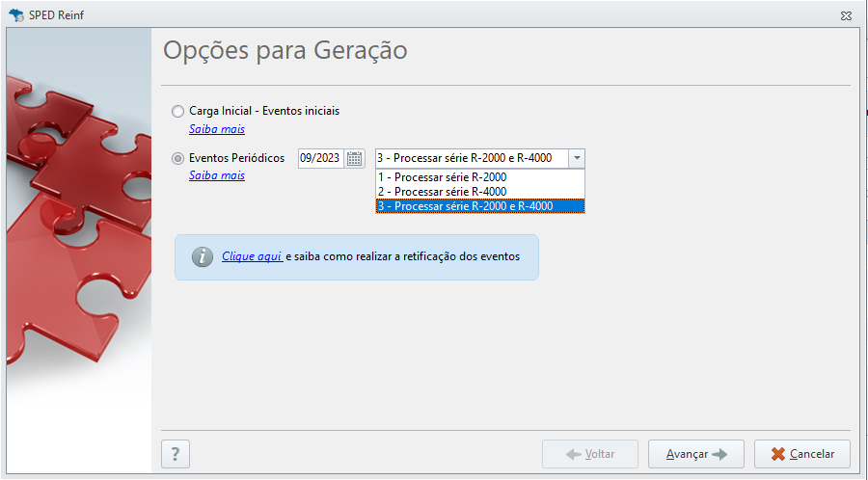868x480 pixels.
Task: Click the Eventos Periódicos label text
Action: [x=236, y=158]
